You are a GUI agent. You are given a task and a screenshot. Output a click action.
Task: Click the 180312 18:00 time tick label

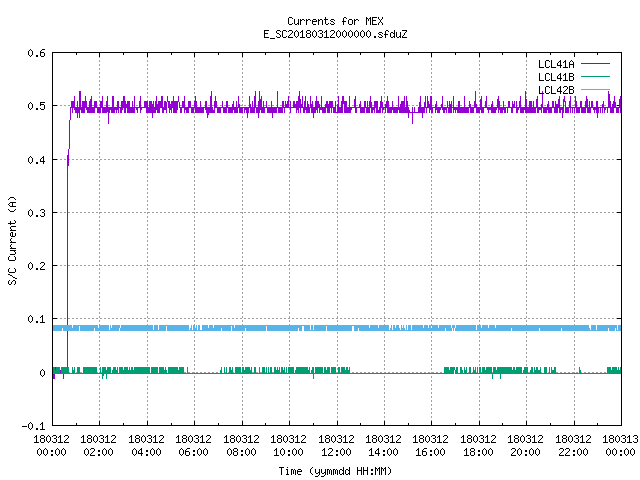tap(478, 446)
